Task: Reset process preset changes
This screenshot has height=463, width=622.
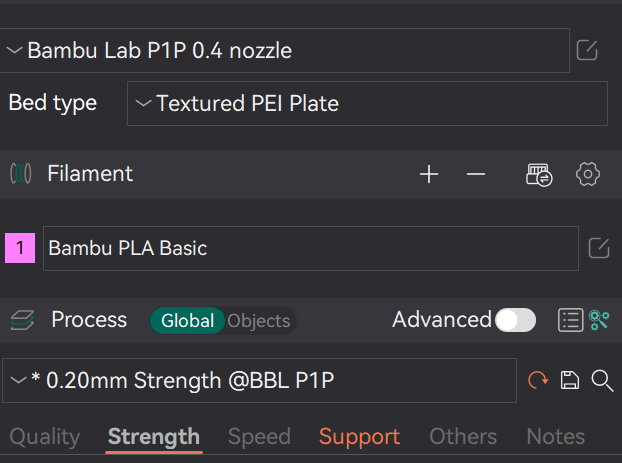Action: pyautogui.click(x=537, y=380)
